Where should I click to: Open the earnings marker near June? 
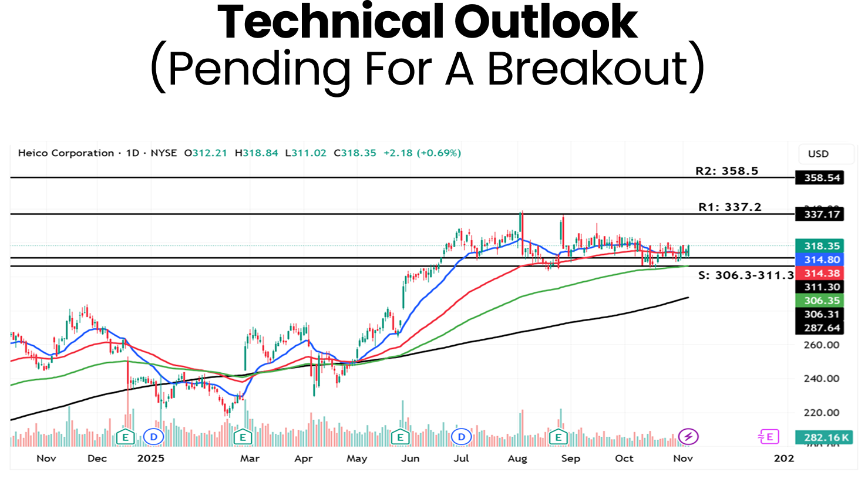tap(400, 437)
